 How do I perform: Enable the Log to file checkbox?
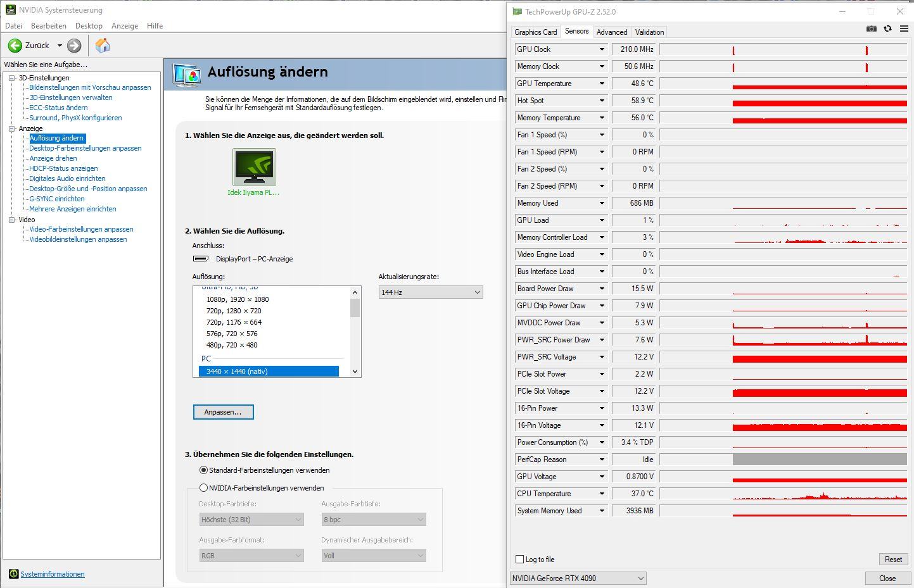point(519,560)
